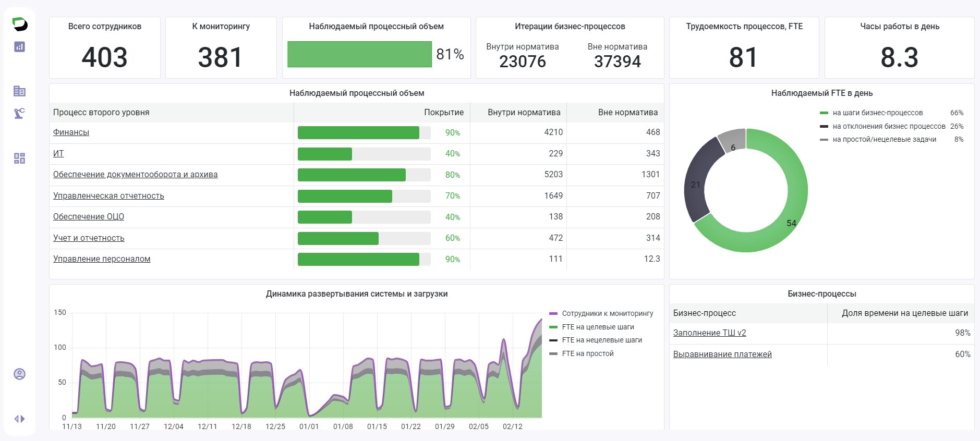Click the Трудоемкость процессов FTE value 81
The height and width of the screenshot is (441, 980).
pyautogui.click(x=743, y=57)
